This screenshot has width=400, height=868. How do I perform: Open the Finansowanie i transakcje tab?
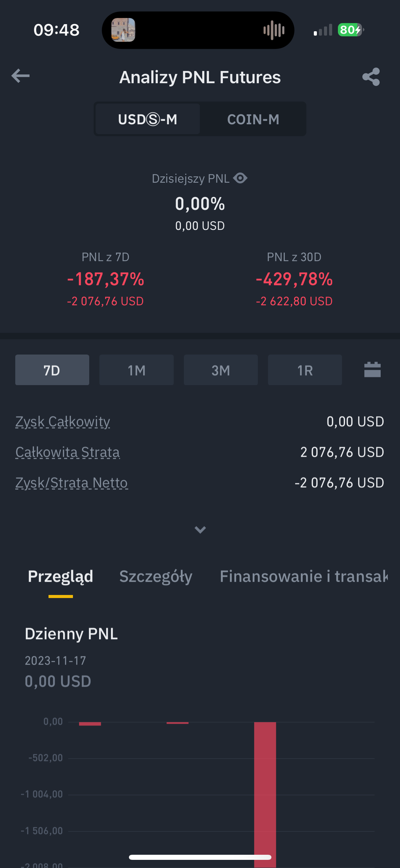[304, 576]
